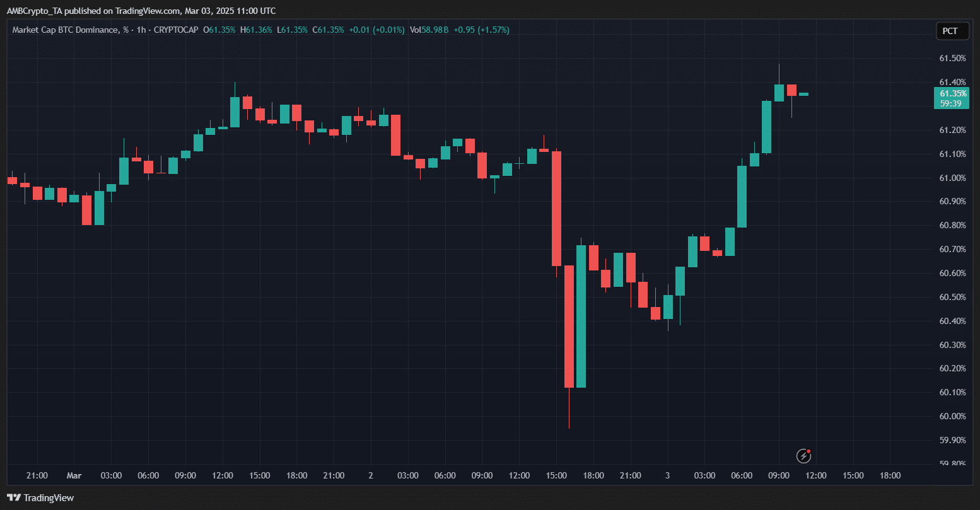Image resolution: width=980 pixels, height=510 pixels.
Task: Click the close value C61.35%
Action: pos(328,30)
